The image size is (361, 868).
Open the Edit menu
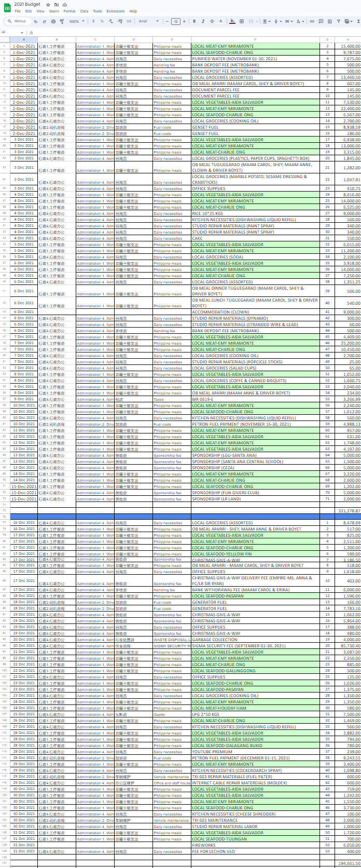pos(29,11)
